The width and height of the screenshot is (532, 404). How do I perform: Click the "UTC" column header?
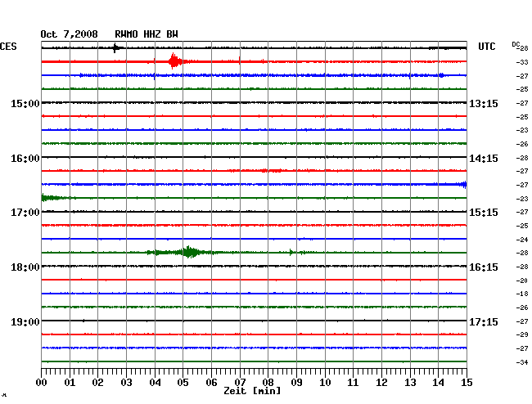[486, 47]
